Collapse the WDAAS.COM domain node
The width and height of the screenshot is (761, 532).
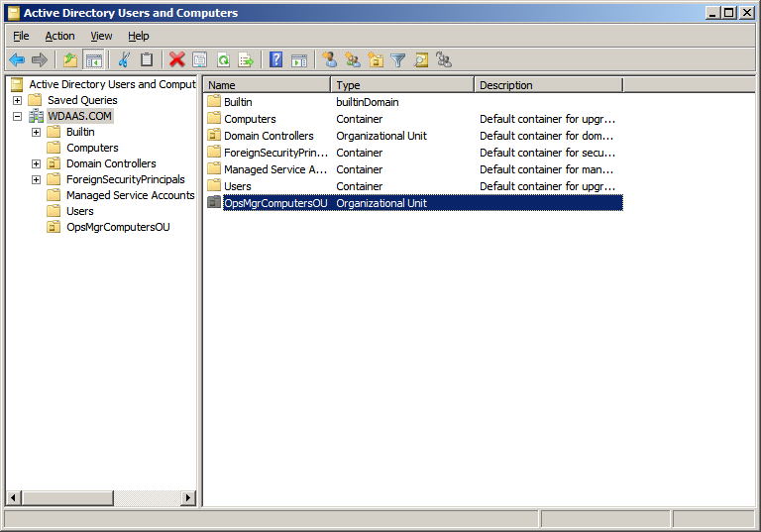pyautogui.click(x=18, y=117)
